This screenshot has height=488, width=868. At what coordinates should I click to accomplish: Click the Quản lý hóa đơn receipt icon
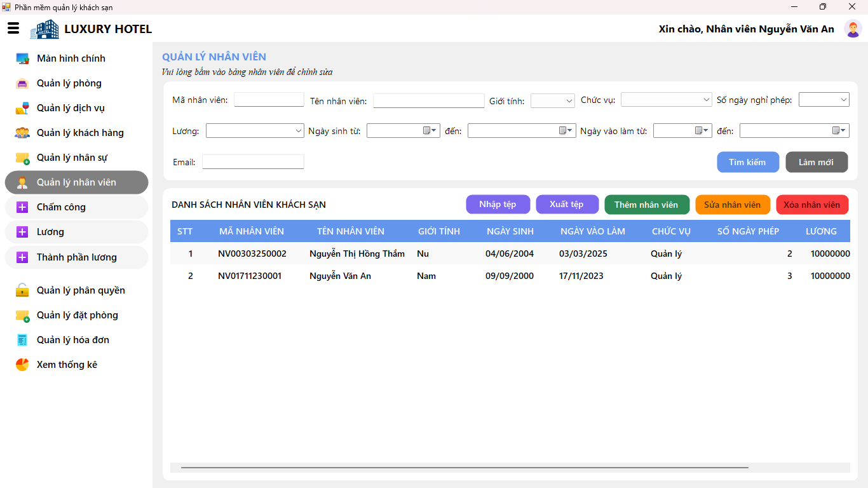(x=22, y=340)
